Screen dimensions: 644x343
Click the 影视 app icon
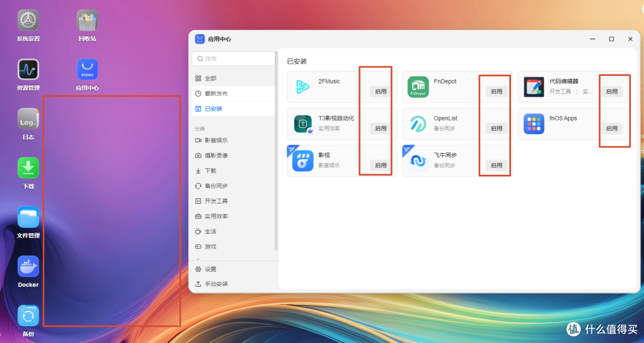[x=303, y=161]
